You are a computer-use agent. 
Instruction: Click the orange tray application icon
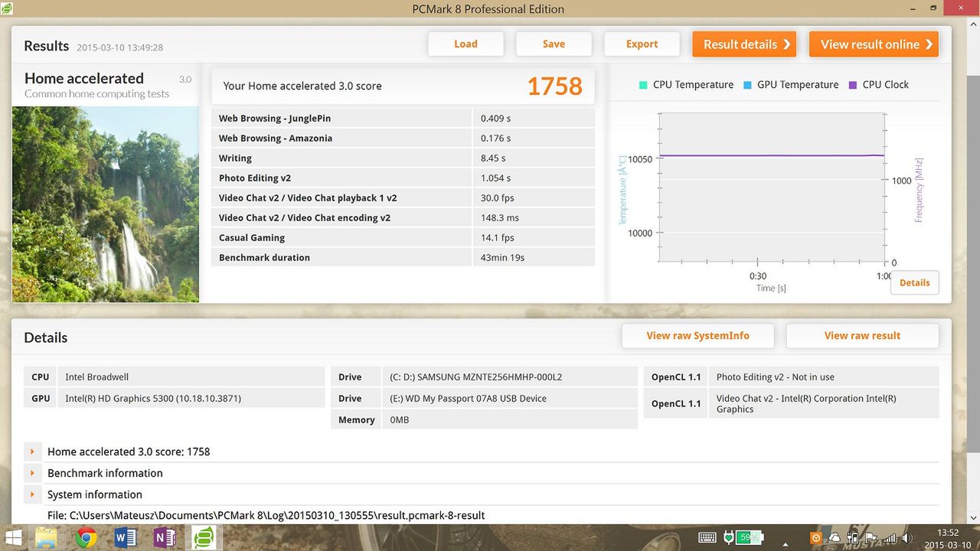(x=816, y=537)
